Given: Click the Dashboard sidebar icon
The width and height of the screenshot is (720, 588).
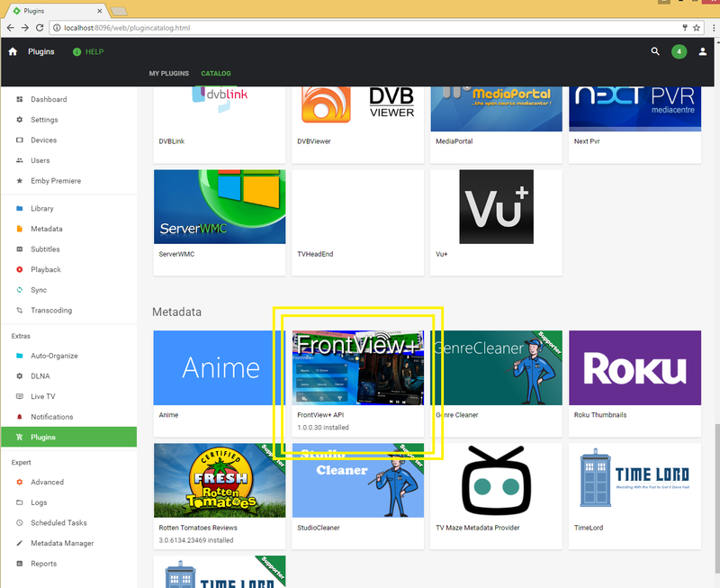Looking at the screenshot, I should tap(19, 99).
